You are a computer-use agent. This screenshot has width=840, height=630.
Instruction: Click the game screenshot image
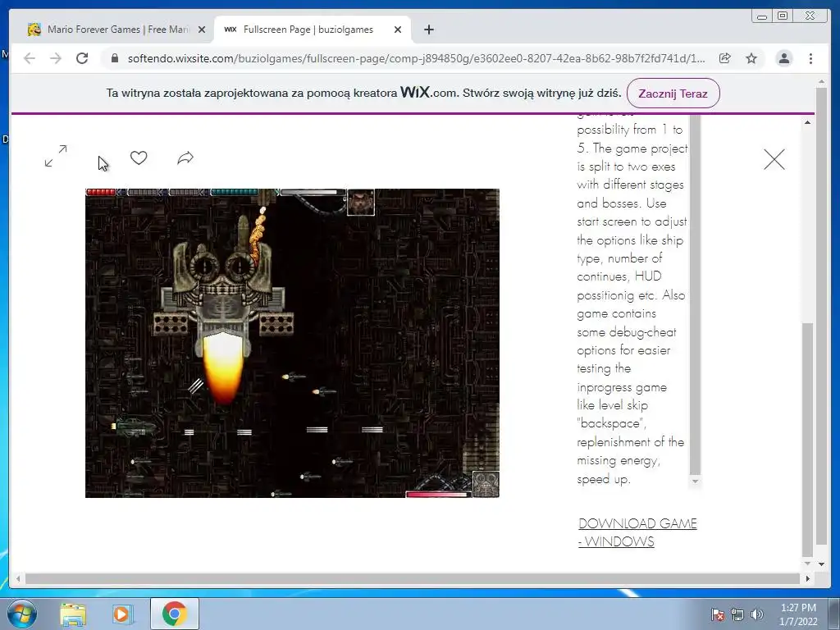click(292, 343)
